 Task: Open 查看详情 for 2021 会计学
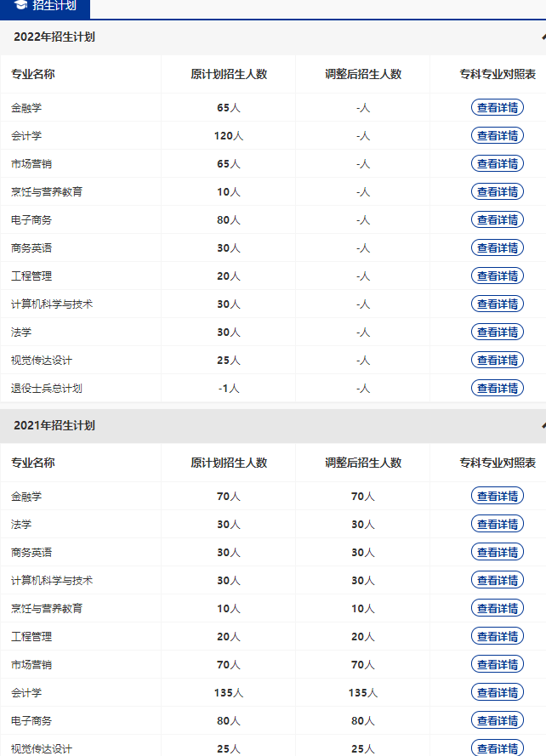pyautogui.click(x=498, y=692)
